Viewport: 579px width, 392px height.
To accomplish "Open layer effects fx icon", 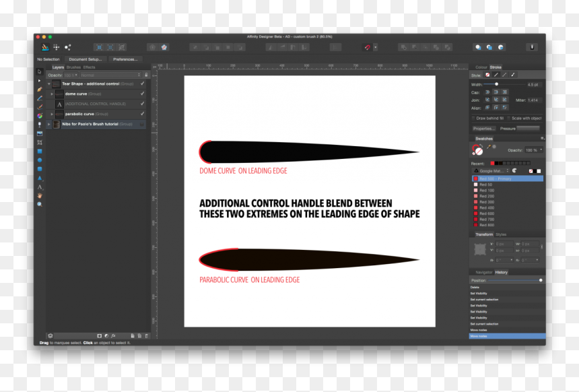I will pos(113,336).
